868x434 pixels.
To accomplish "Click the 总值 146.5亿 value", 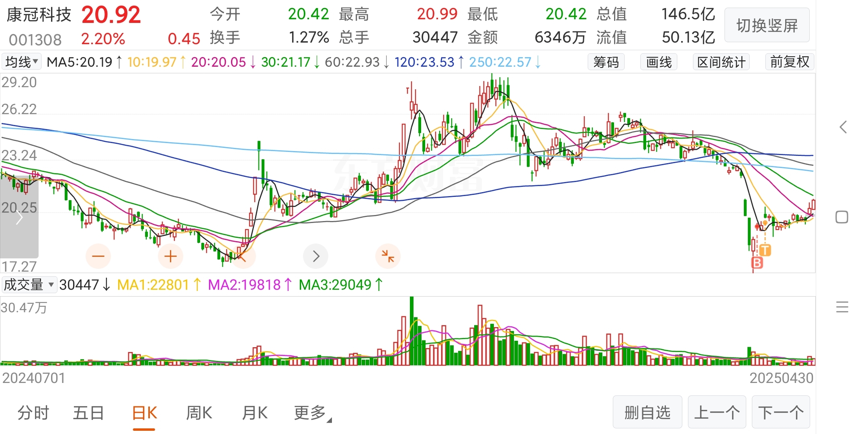I will coord(688,14).
